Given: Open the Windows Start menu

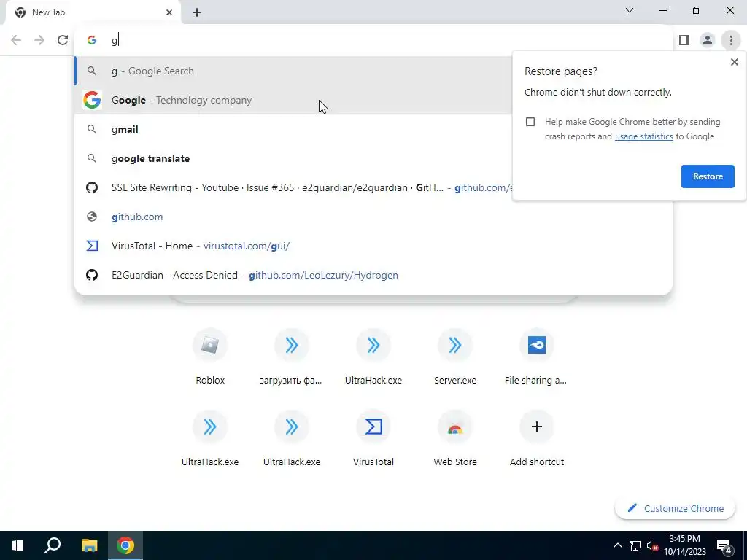Looking at the screenshot, I should pyautogui.click(x=18, y=545).
